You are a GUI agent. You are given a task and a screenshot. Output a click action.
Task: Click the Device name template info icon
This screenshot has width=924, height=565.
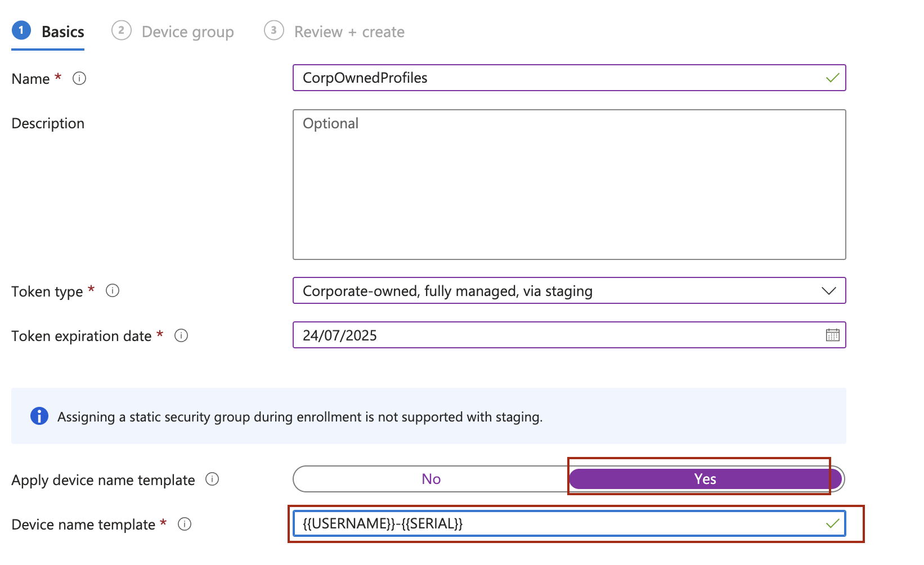coord(185,524)
